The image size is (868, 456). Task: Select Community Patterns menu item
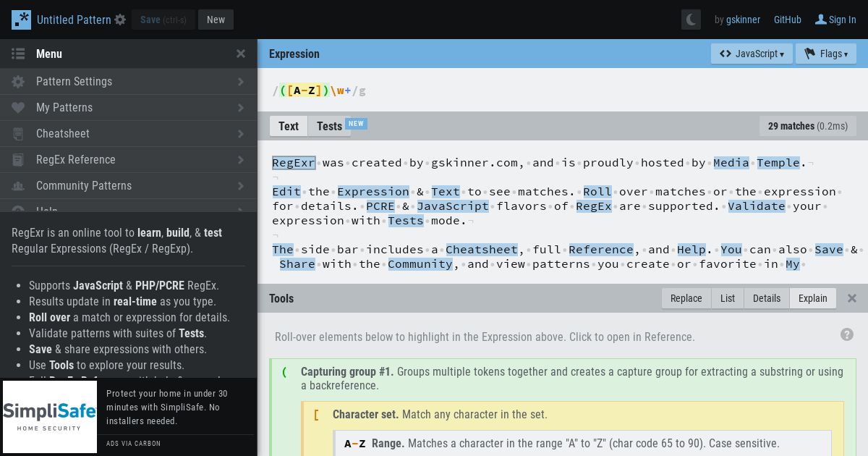click(x=129, y=186)
